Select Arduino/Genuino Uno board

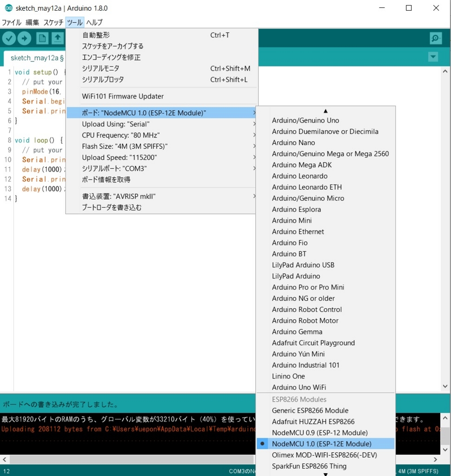point(325,120)
